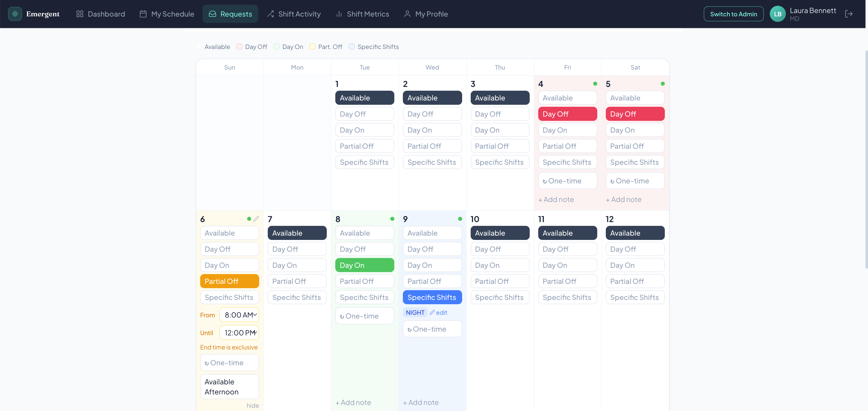Click the Day Off legend swatch
This screenshot has width=868, height=411.
point(239,46)
